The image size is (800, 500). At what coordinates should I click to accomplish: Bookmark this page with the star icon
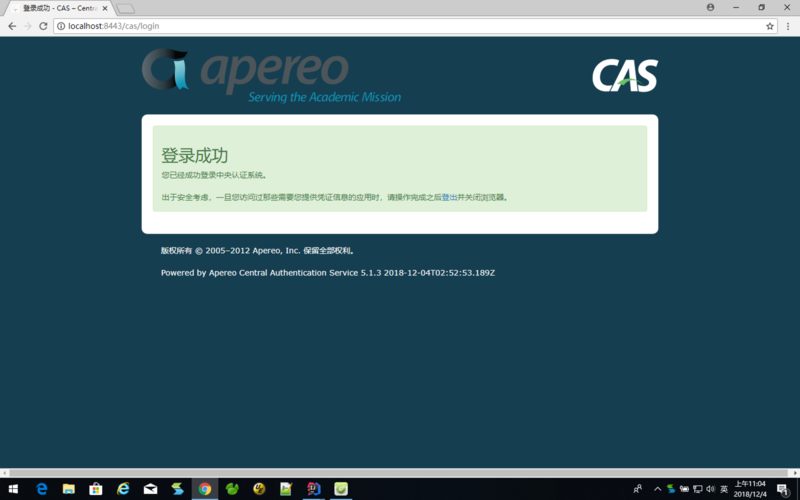click(769, 26)
